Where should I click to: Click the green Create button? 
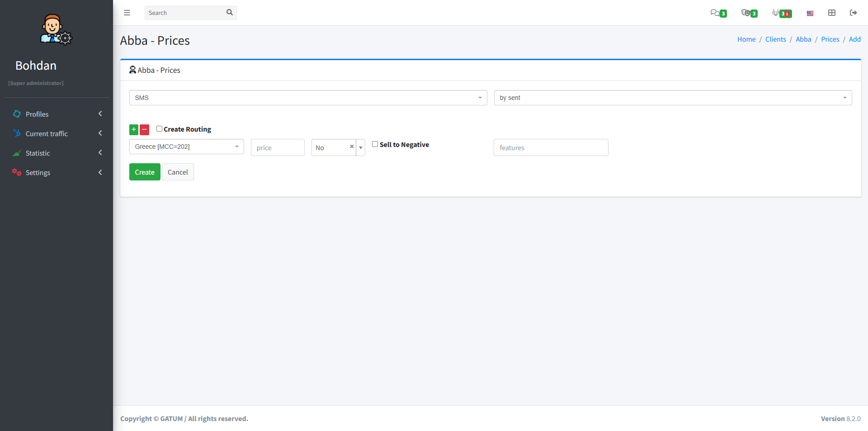[145, 172]
